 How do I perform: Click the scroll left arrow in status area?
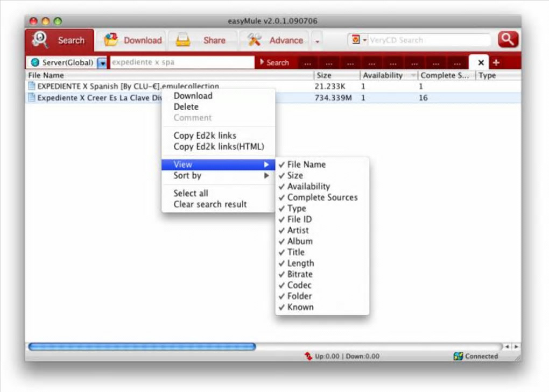pyautogui.click(x=507, y=346)
